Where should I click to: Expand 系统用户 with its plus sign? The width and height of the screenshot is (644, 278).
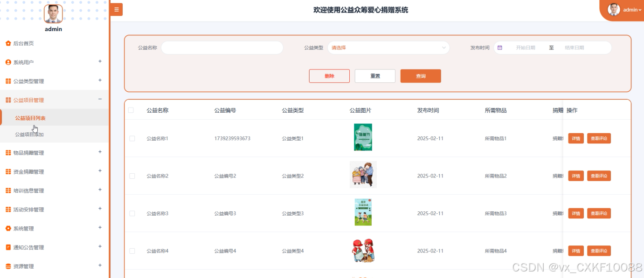coord(100,61)
